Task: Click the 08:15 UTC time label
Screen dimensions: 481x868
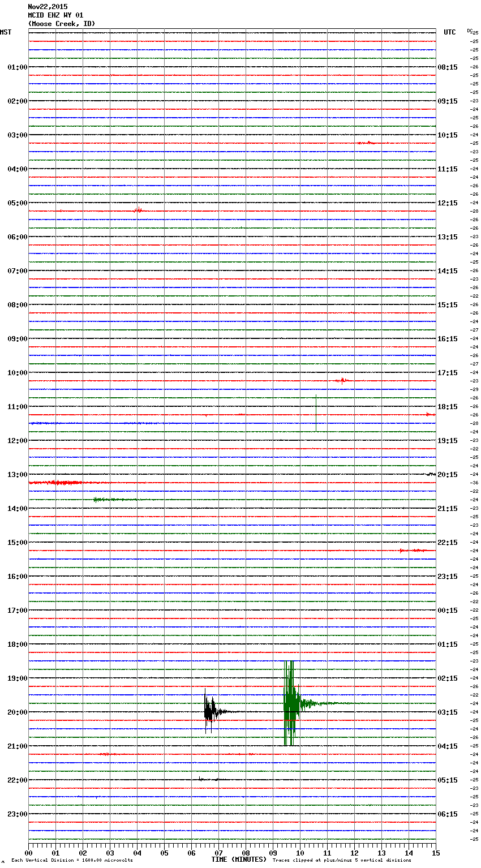Action: tap(448, 67)
